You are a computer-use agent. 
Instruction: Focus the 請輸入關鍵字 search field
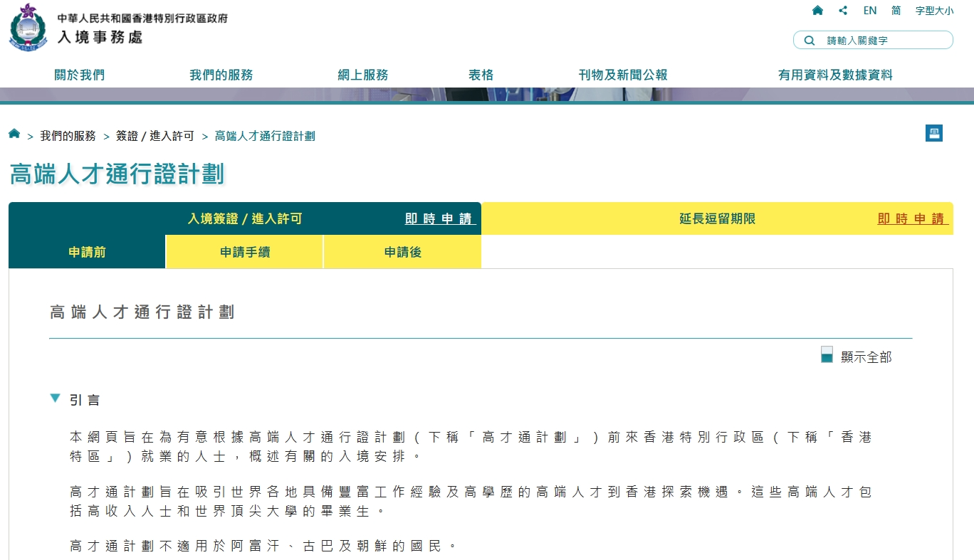click(873, 41)
